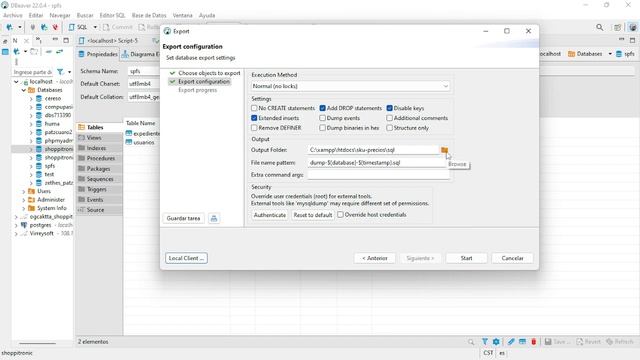Click Guardar tarea button
Image resolution: width=640 pixels, height=360 pixels.
coord(183,218)
